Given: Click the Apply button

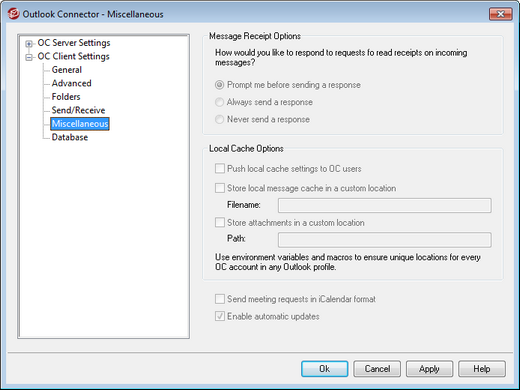Looking at the screenshot, I should [x=429, y=369].
